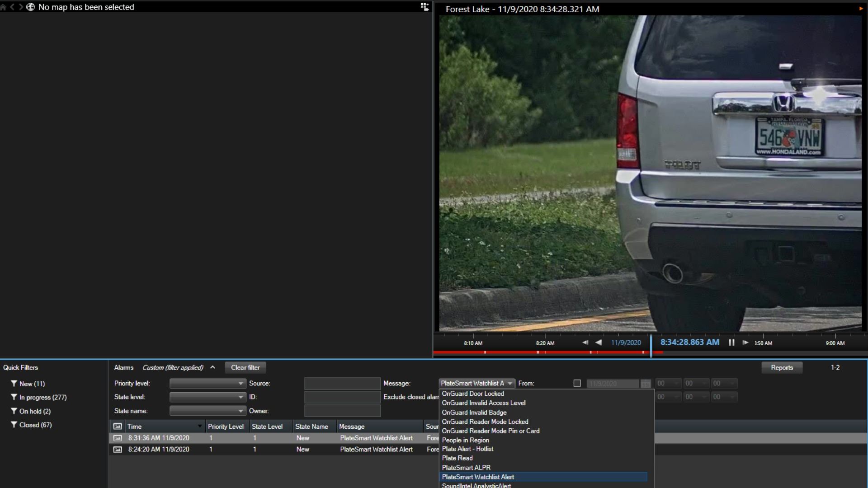The height and width of the screenshot is (488, 868).
Task: Click the 8:34:28.863 AM playback time
Action: [x=689, y=342]
